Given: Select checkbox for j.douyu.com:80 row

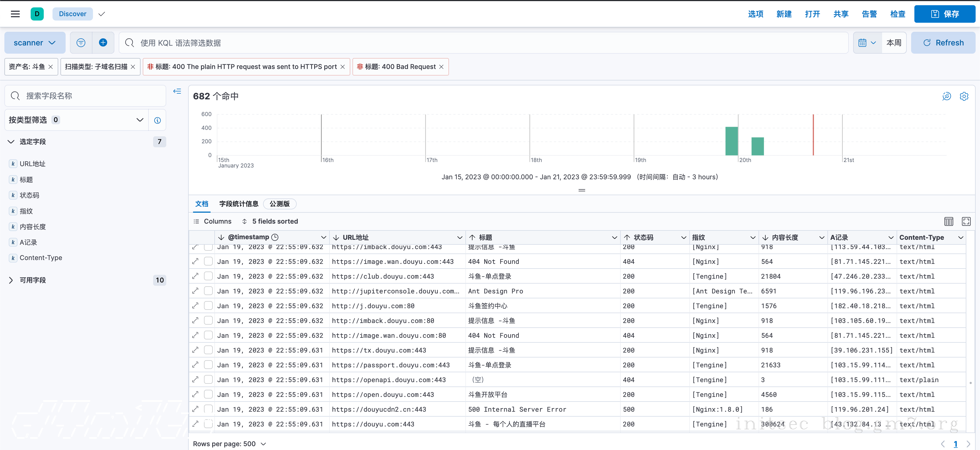Looking at the screenshot, I should pos(208,305).
